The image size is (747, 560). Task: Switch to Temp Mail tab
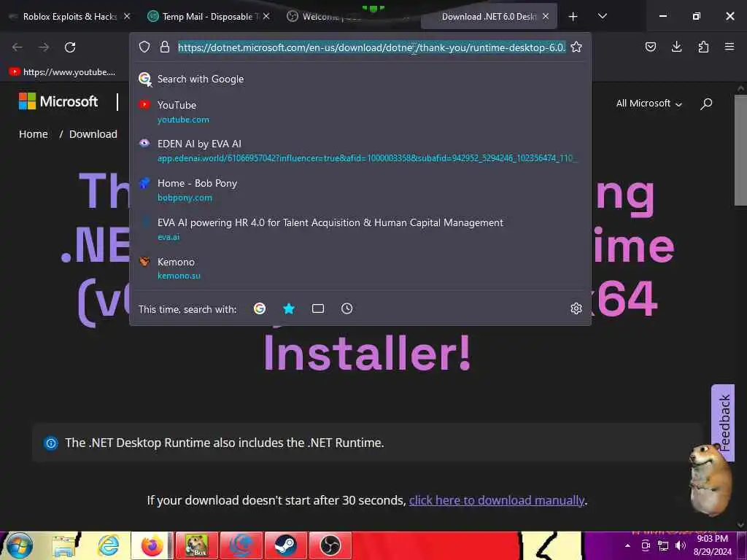[x=208, y=17]
